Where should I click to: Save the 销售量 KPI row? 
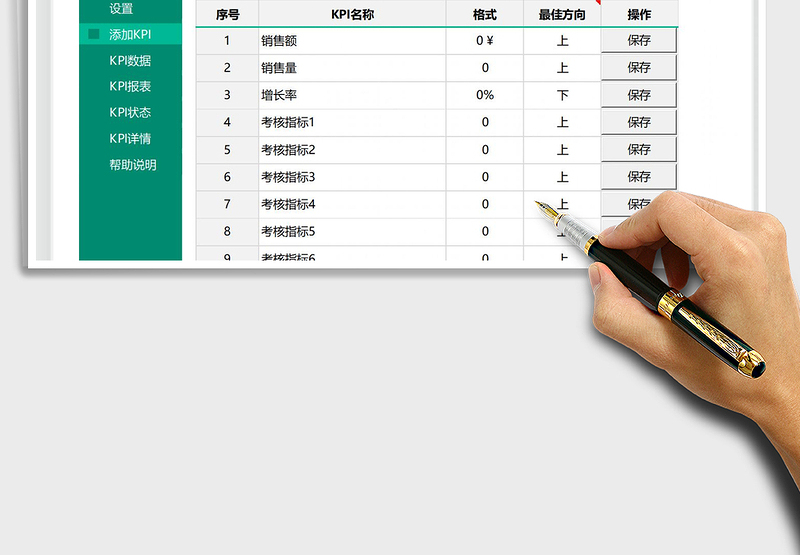[639, 68]
